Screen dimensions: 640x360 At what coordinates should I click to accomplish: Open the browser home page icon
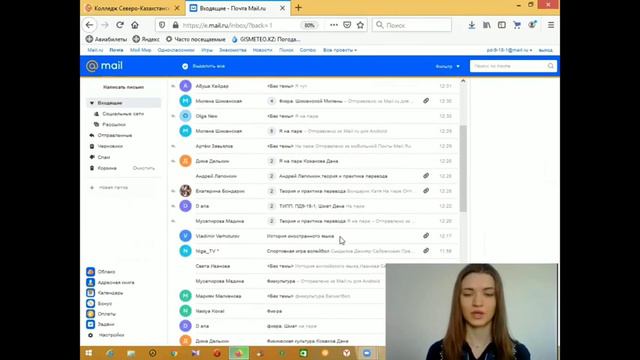coord(135,25)
